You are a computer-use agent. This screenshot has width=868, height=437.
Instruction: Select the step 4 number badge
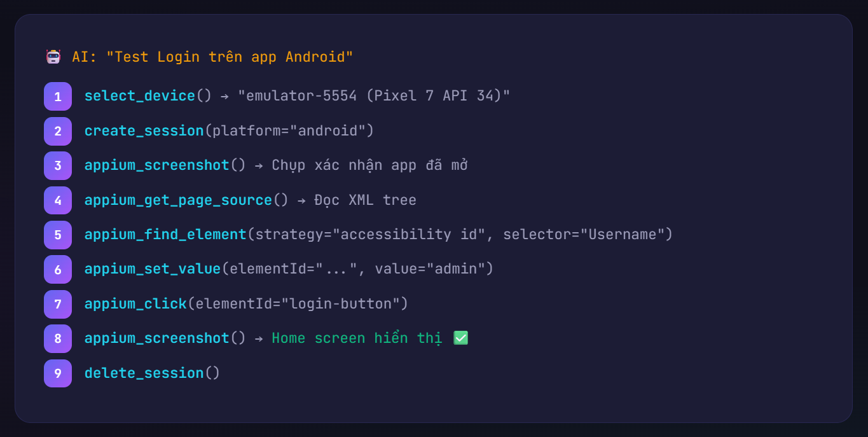(x=58, y=200)
